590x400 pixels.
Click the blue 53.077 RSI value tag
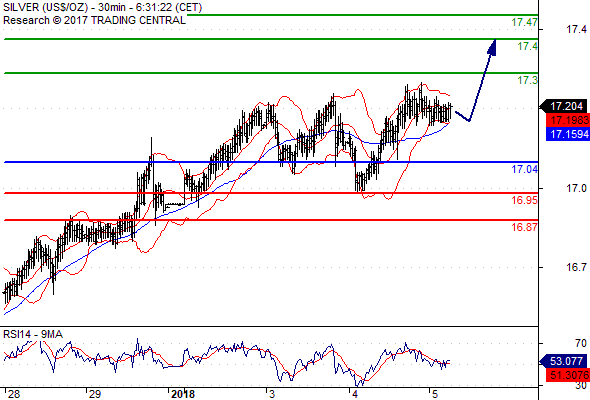pos(564,361)
